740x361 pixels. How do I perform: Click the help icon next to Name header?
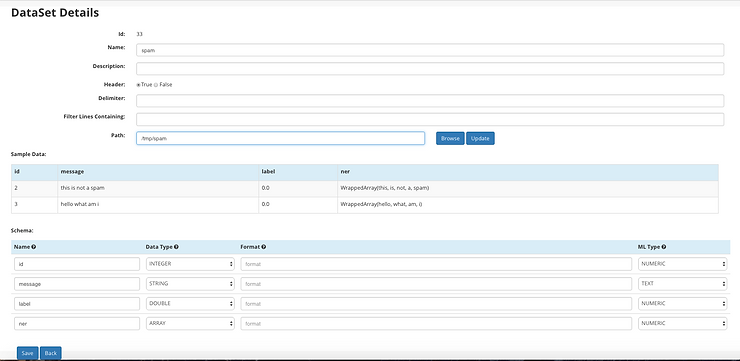tap(34, 247)
